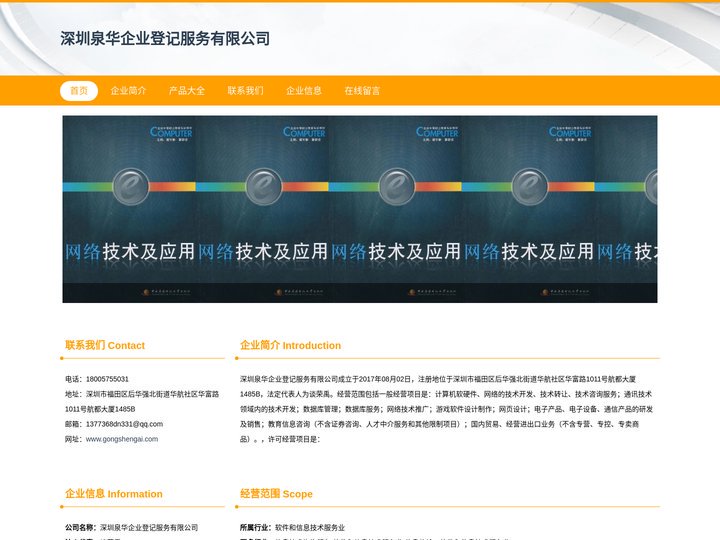The width and height of the screenshot is (720, 540).
Task: Open the www.gongshengai.com website link
Action: point(122,439)
